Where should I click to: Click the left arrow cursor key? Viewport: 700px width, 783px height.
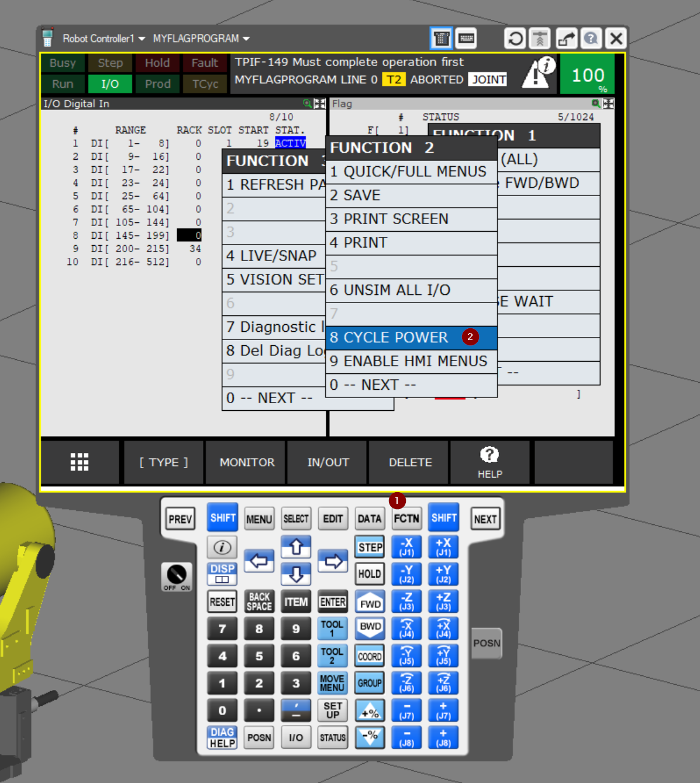click(259, 561)
